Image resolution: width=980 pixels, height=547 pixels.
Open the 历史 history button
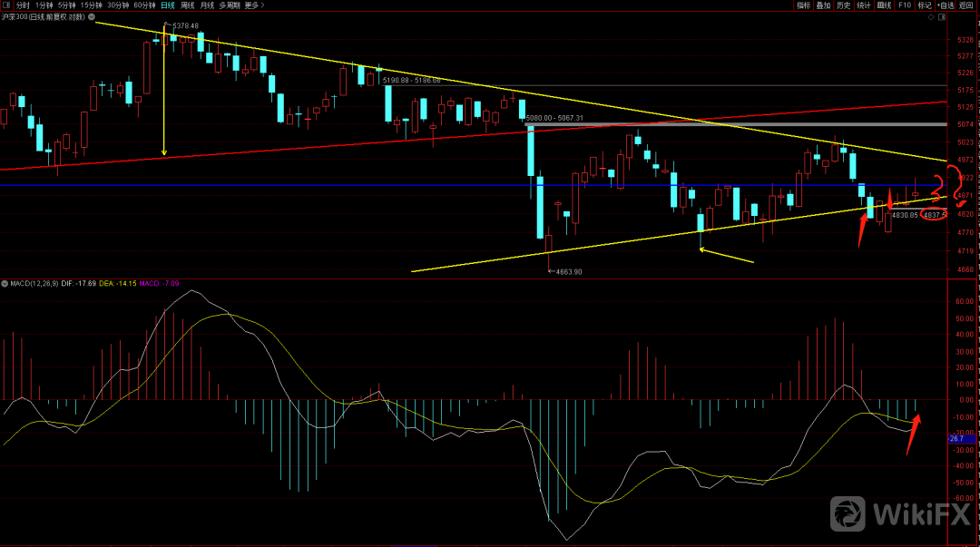tap(844, 5)
